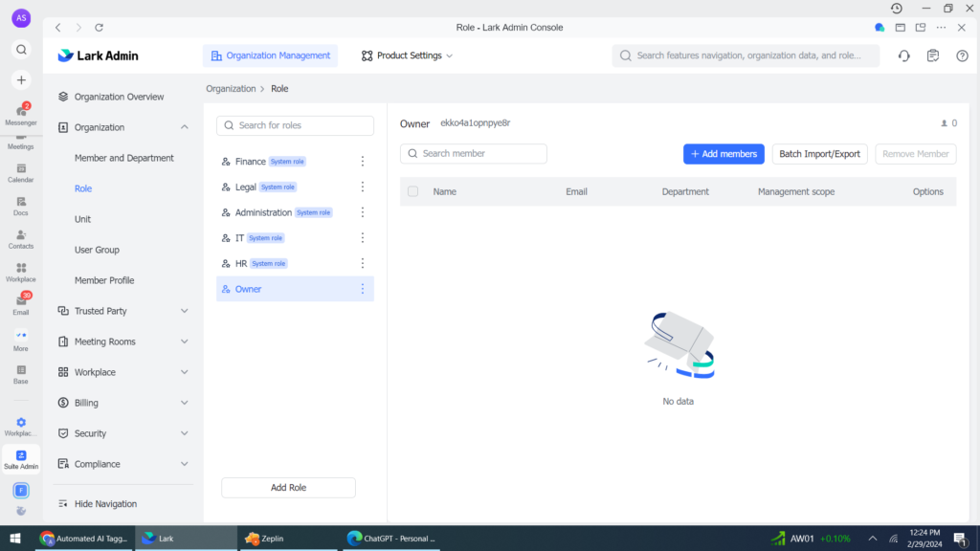Open the Member Profile page
Image resolution: width=980 pixels, height=551 pixels.
[x=104, y=280]
